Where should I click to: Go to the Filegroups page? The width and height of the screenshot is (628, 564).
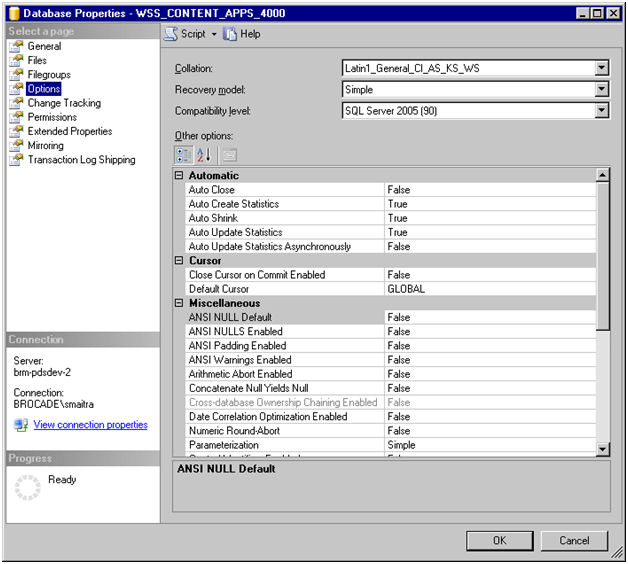click(49, 74)
